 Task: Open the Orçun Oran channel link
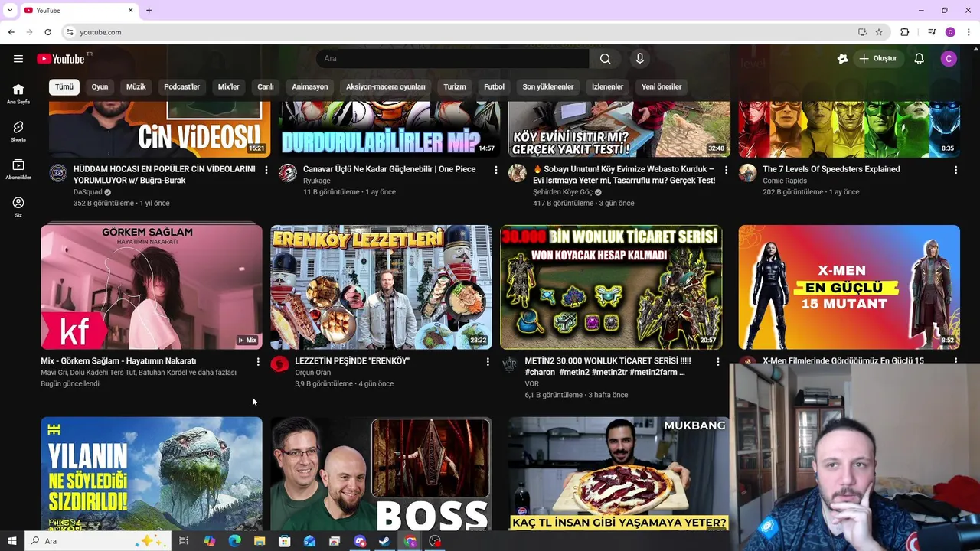313,373
